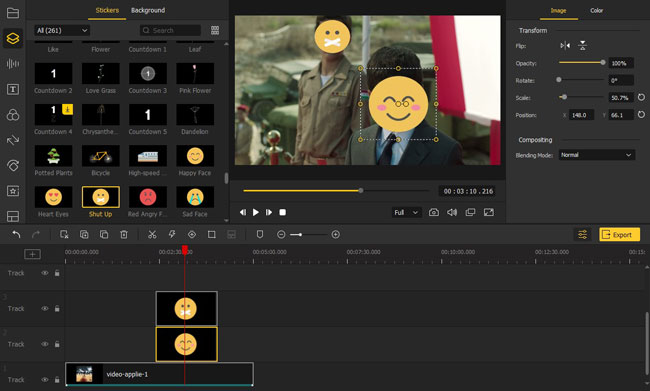The image size is (650, 391).
Task: Switch to the Stickers tab
Action: click(x=107, y=10)
